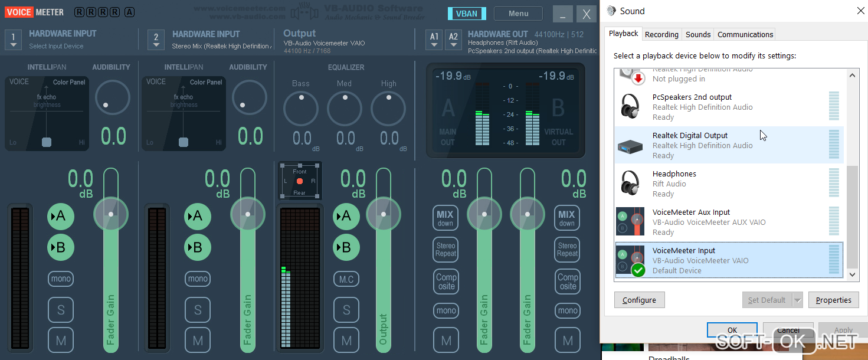Toggle bus B on Hardware Input 2
This screenshot has width=868, height=360.
click(x=198, y=247)
